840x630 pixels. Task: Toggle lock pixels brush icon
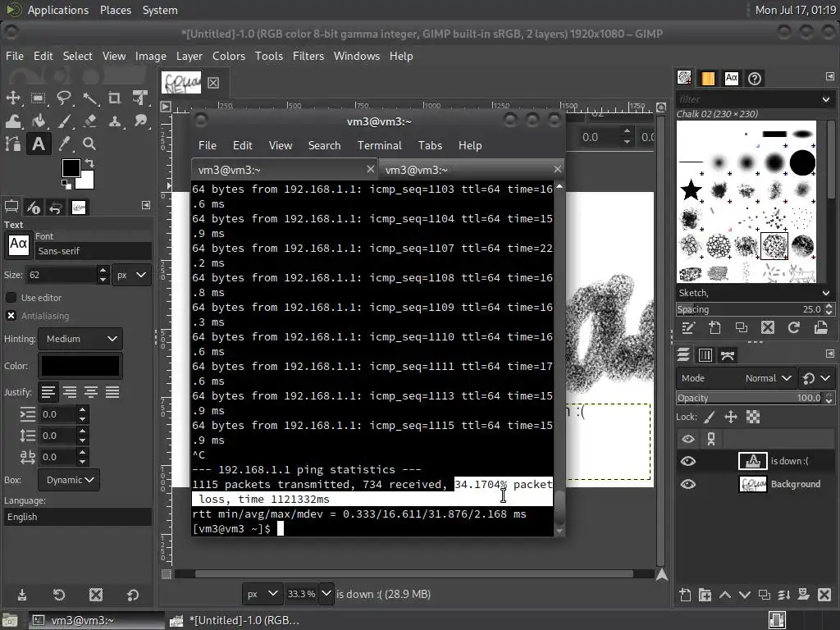click(x=710, y=417)
